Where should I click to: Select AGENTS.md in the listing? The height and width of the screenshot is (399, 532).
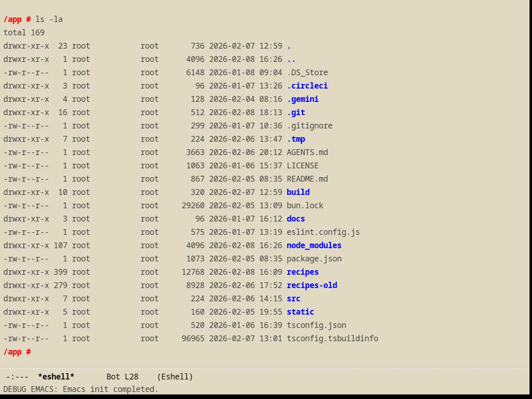(x=307, y=152)
